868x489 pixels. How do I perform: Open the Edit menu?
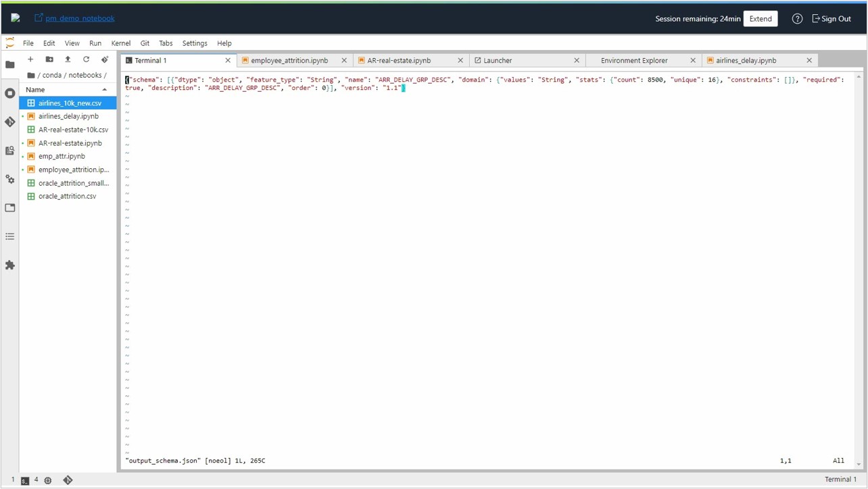click(x=49, y=43)
